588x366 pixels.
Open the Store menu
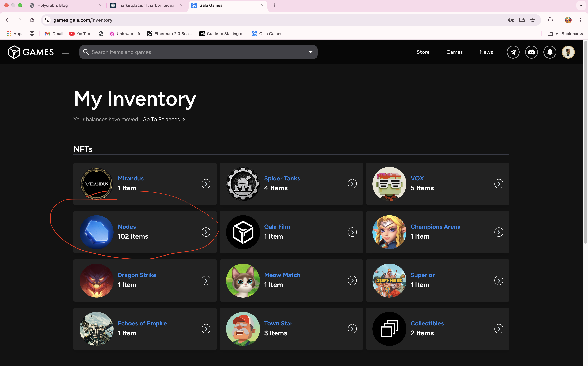click(423, 52)
